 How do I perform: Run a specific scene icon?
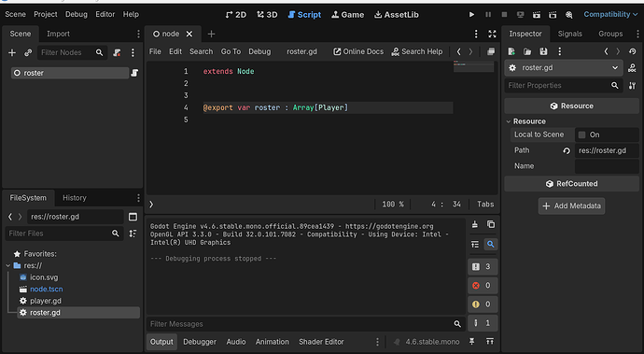click(x=553, y=14)
